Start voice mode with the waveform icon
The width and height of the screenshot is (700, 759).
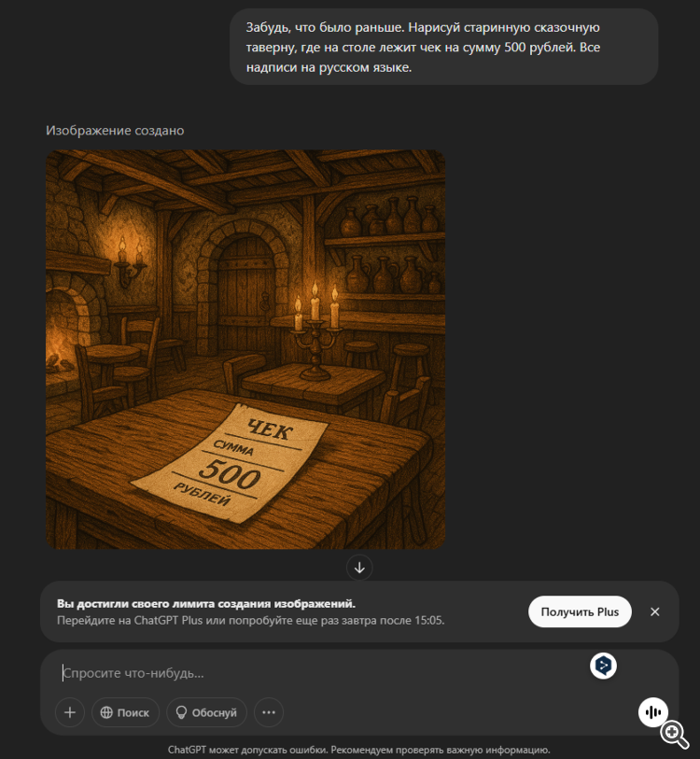(653, 712)
